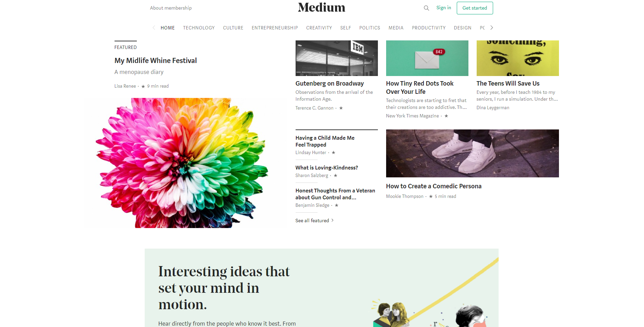Click star icon next to Benjamin Sledge

pos(336,205)
